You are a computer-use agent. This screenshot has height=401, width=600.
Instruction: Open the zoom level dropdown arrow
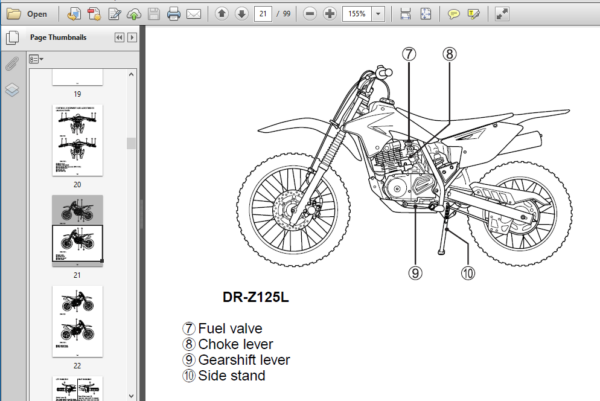point(378,14)
